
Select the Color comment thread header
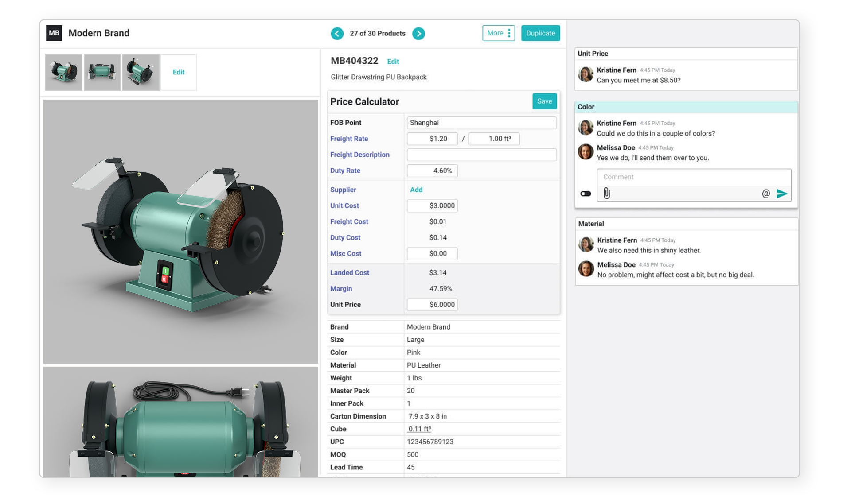(x=686, y=107)
